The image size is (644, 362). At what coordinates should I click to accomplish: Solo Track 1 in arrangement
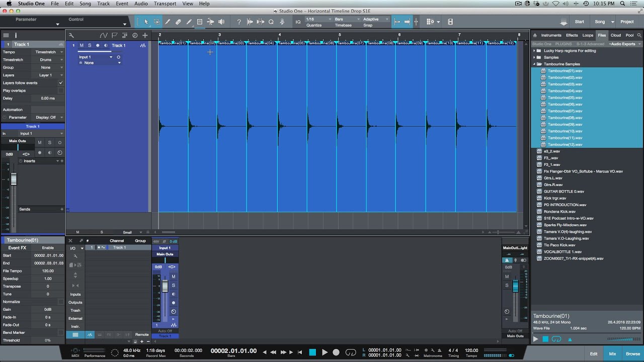pos(90,45)
